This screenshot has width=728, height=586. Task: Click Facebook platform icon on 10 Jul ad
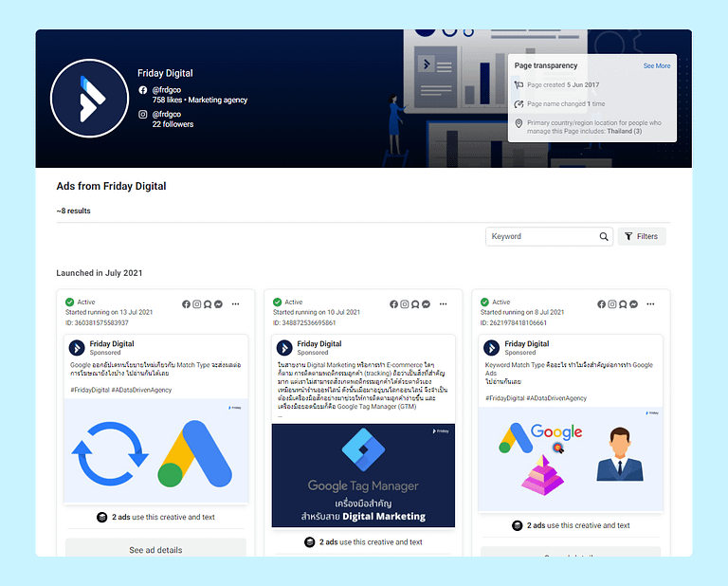(393, 304)
